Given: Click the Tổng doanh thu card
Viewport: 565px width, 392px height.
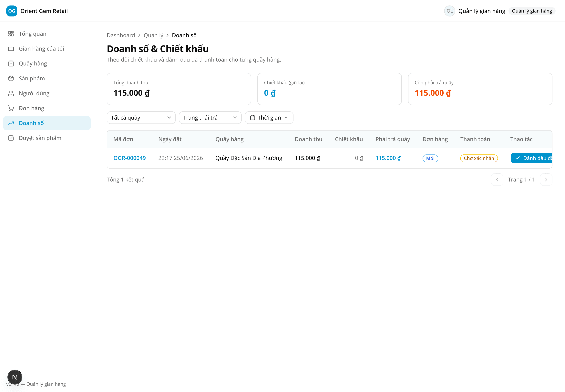Looking at the screenshot, I should point(179,89).
